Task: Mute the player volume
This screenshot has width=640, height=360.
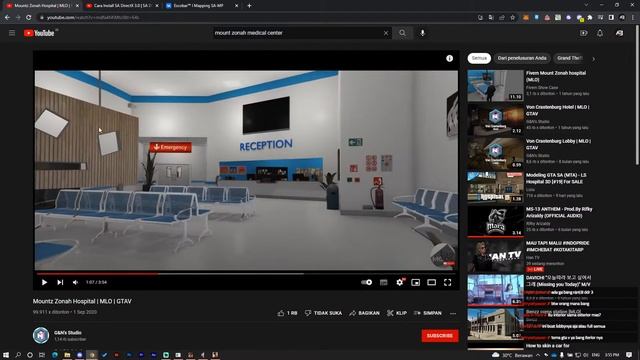Action: 76,282
